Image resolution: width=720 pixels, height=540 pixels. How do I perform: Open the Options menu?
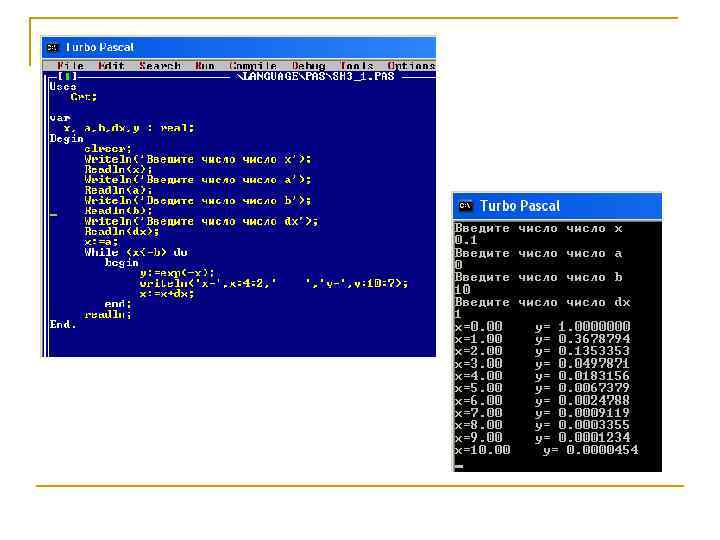point(411,66)
